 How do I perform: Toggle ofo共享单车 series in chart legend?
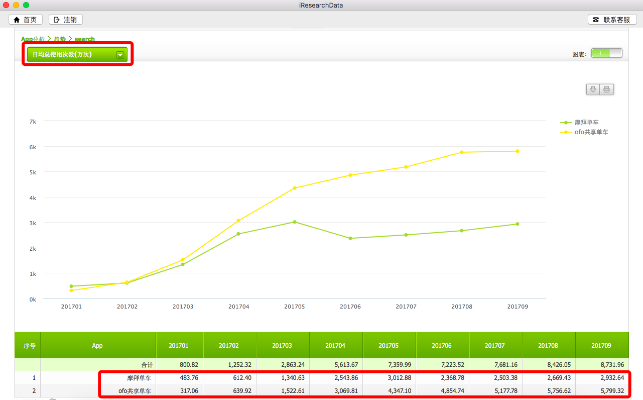tap(589, 131)
